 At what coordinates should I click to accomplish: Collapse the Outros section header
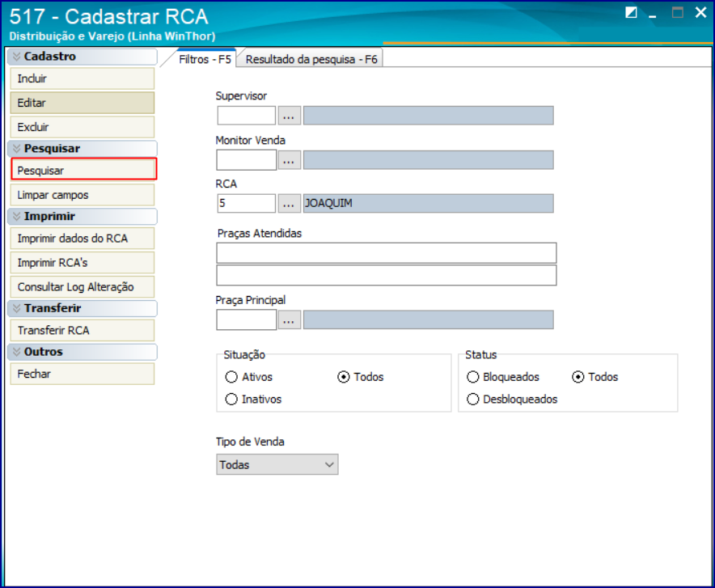click(x=82, y=352)
